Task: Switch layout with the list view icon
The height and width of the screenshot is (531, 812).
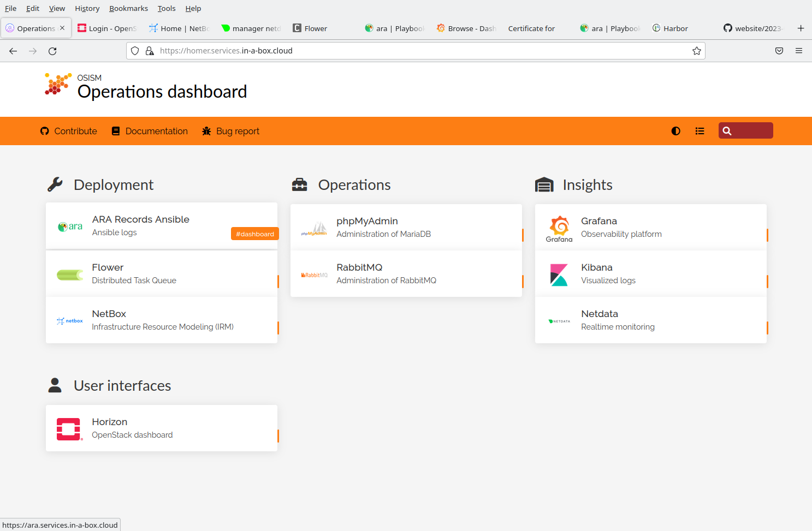Action: [700, 131]
